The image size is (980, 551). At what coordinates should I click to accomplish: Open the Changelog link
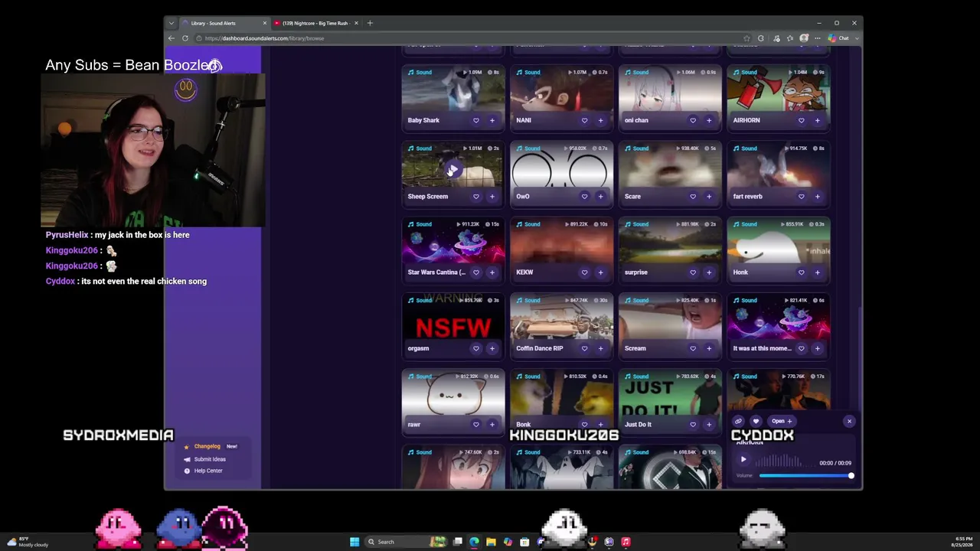207,446
